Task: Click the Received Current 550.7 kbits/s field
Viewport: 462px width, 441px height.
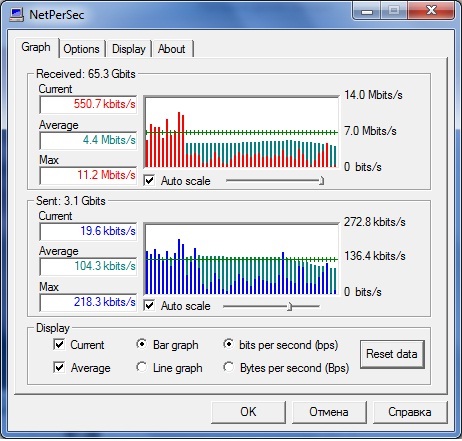Action: pyautogui.click(x=88, y=104)
